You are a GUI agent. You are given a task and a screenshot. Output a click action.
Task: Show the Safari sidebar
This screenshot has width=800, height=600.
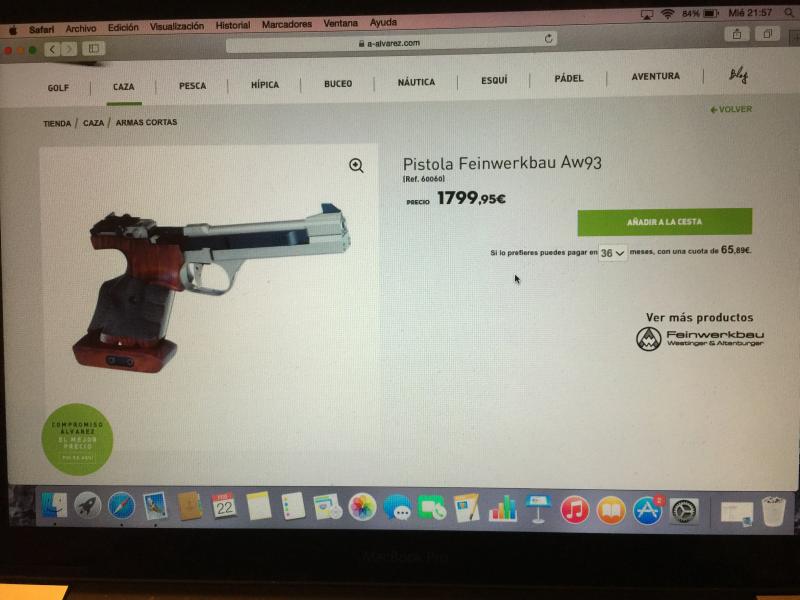(x=93, y=48)
